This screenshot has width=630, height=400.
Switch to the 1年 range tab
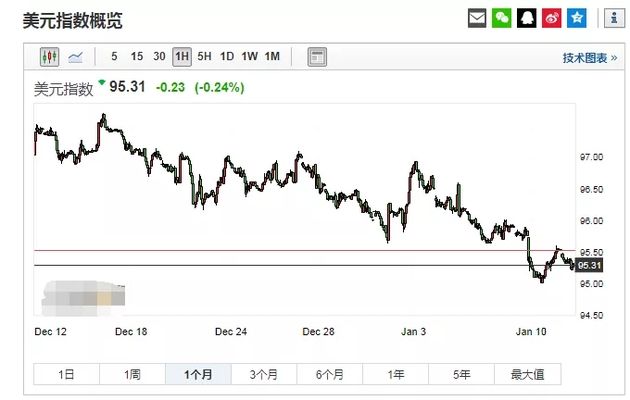(396, 374)
